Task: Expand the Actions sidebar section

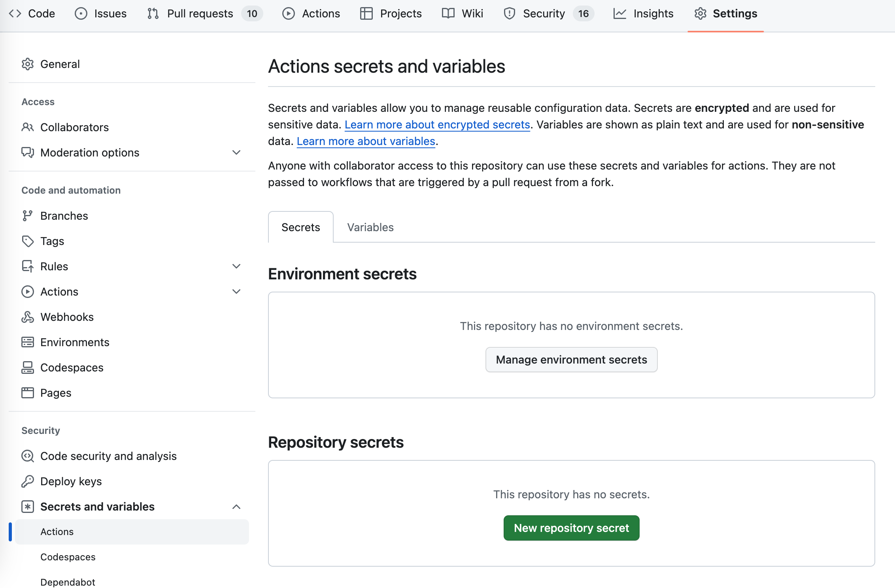Action: tap(236, 292)
